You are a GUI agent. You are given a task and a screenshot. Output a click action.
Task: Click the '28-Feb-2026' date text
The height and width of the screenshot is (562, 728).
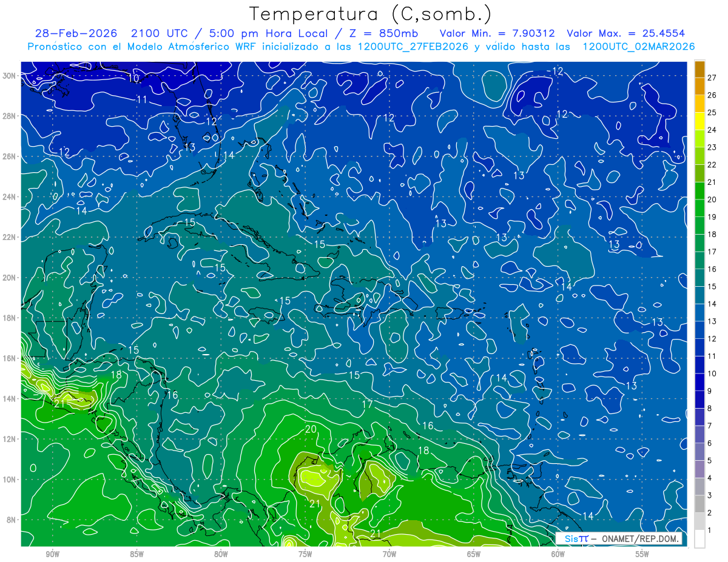pos(76,33)
